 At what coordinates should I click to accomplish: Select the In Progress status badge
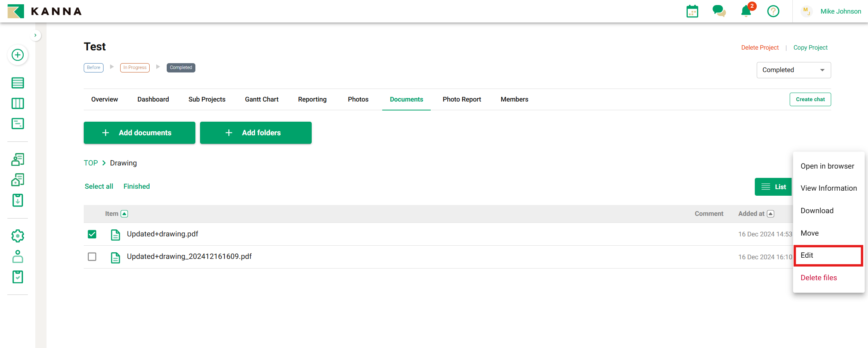pos(135,67)
